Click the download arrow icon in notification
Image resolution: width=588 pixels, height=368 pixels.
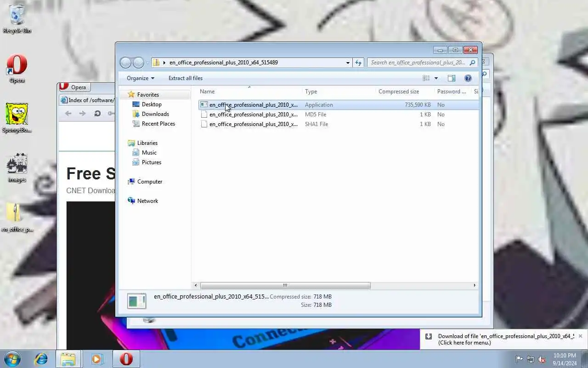click(x=429, y=336)
